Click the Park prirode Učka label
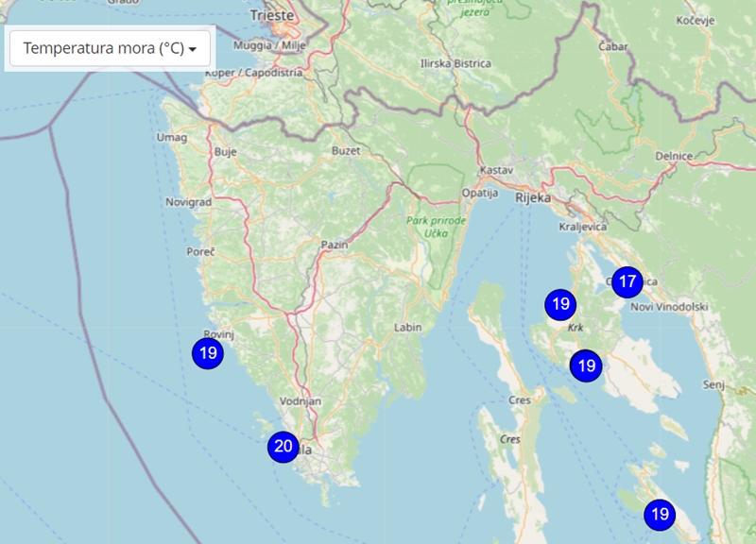Screen dimensions: 756x544 437,227
